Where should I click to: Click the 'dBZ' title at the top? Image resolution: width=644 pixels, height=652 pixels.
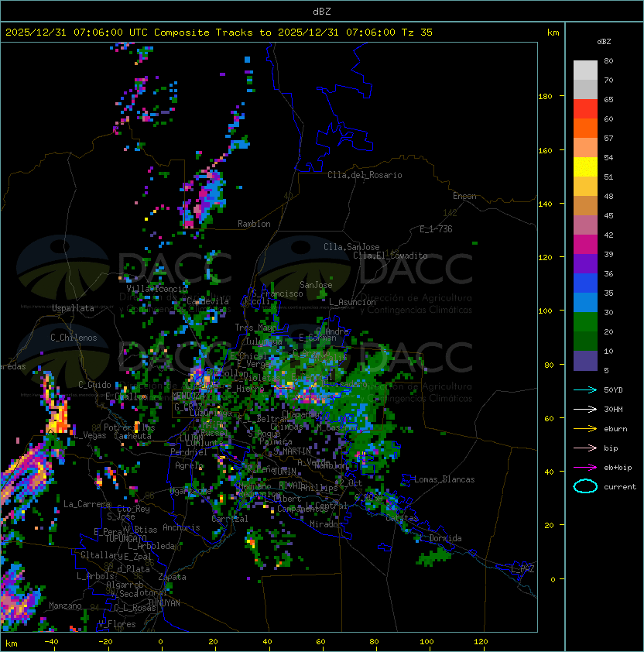322,12
